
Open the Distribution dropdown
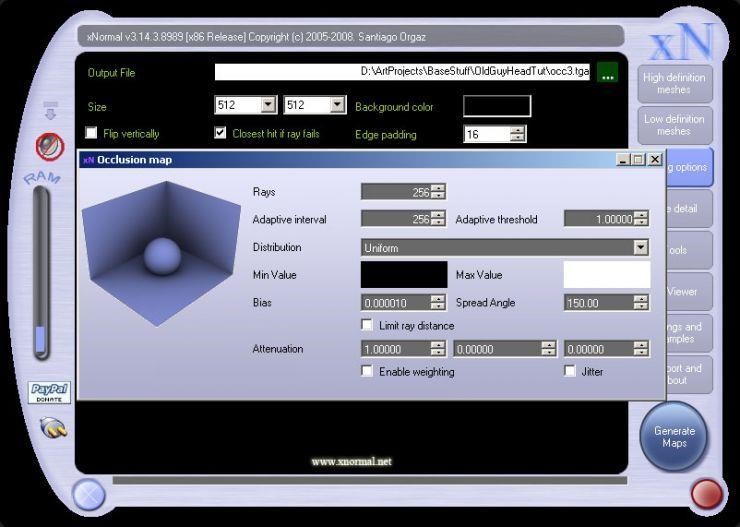click(x=640, y=247)
